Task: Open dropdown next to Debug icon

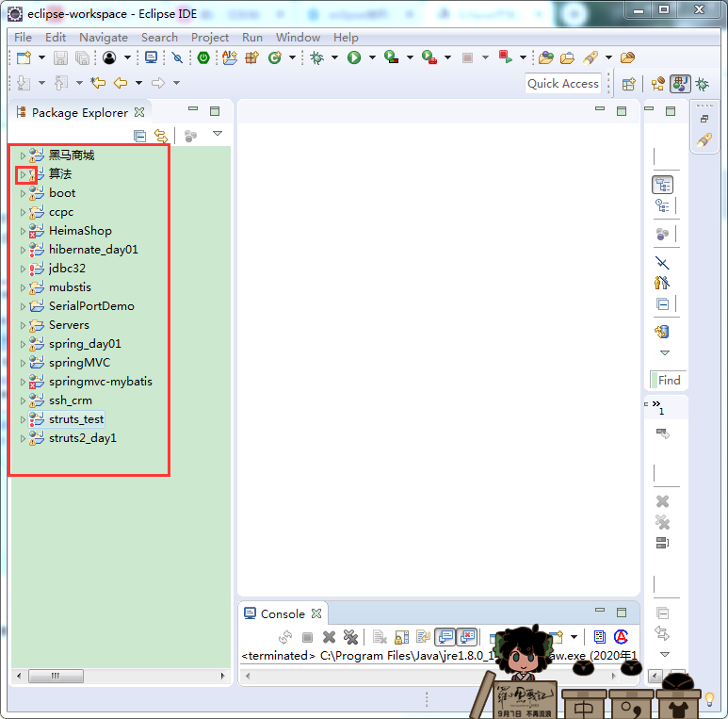Action: pos(334,57)
